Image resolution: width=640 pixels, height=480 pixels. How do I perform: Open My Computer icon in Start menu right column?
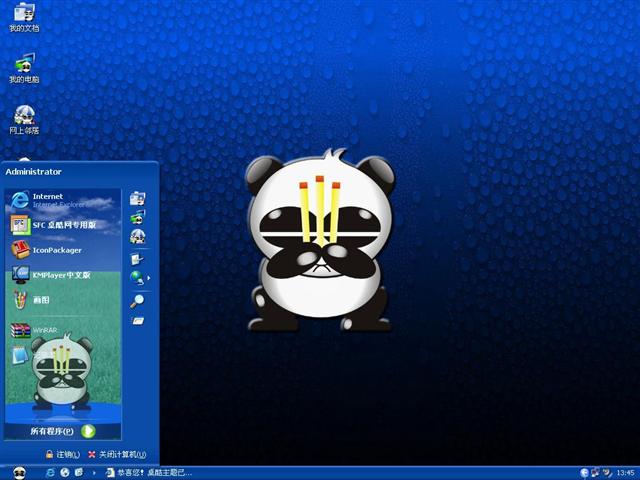(x=138, y=217)
